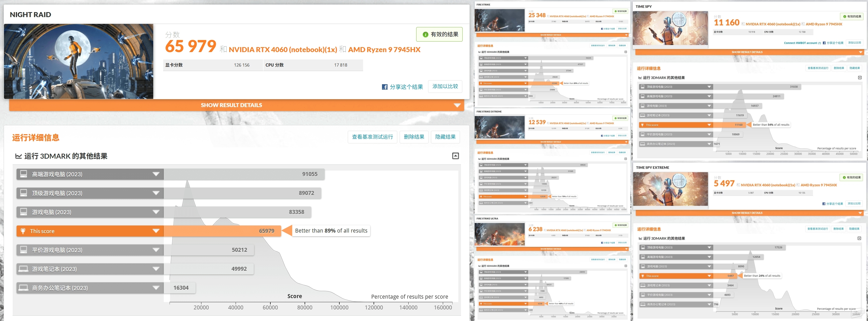Image resolution: width=868 pixels, height=321 pixels.
Task: Click 隐藏结果 button in Time Spy section
Action: (x=855, y=68)
